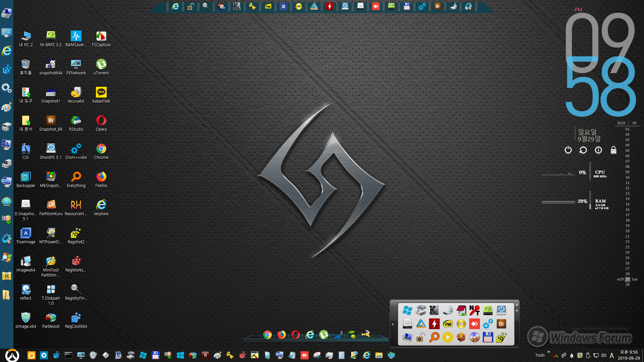Launch ResourceHacker desktop shortcut
The width and height of the screenshot is (644, 362).
point(76,207)
